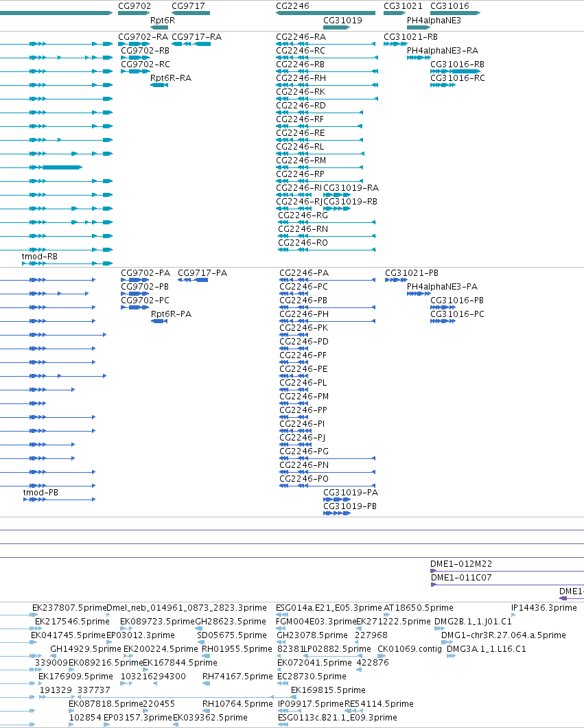584x728 pixels.
Task: Select transcript CG9702-RB
Action: coord(145,51)
